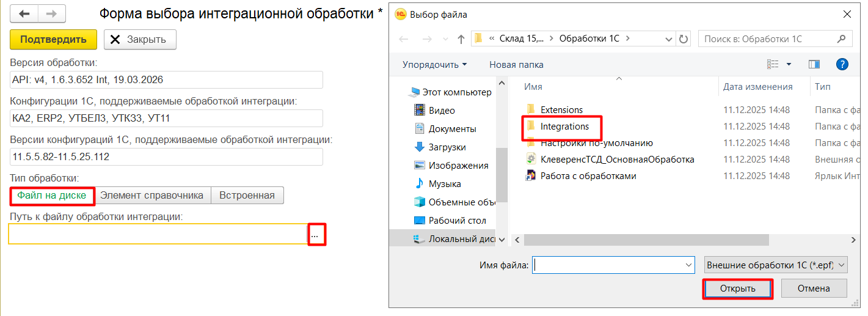
Task: Click the versions field 11.5.5.82-11.5.25.112
Action: pos(166,157)
